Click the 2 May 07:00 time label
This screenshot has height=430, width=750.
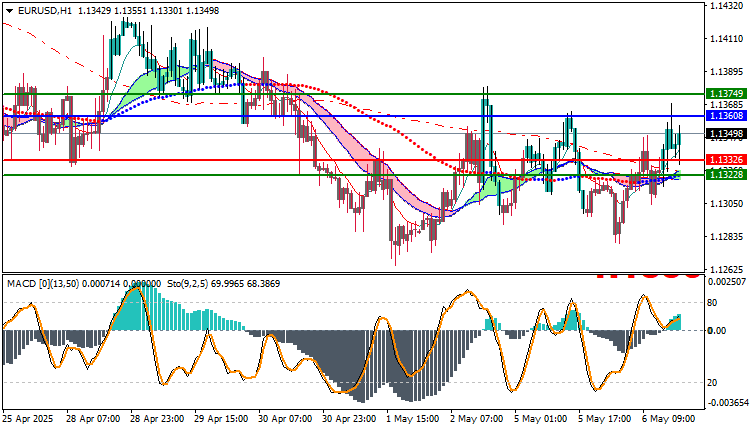[x=477, y=419]
